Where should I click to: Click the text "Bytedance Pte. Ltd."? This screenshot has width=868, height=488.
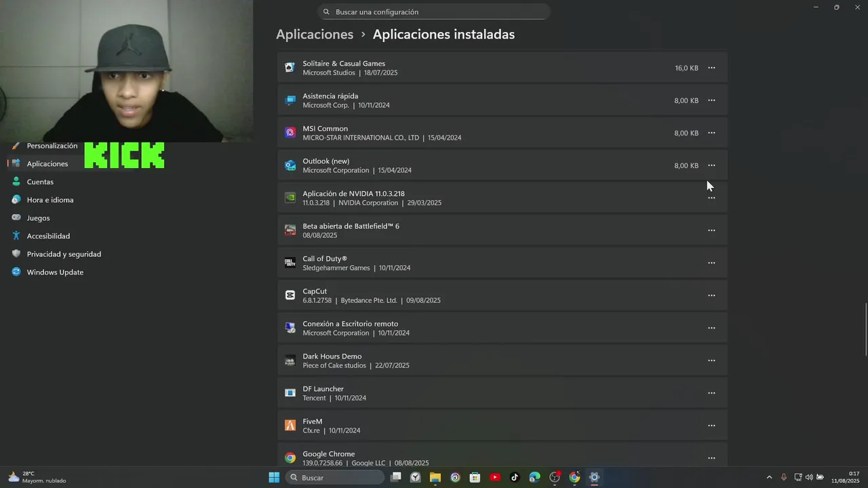coord(369,300)
